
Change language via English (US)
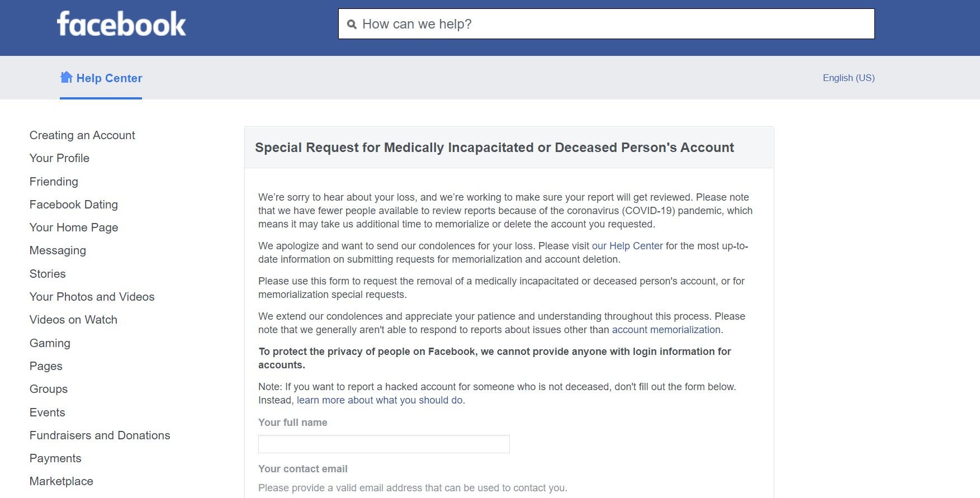click(848, 78)
